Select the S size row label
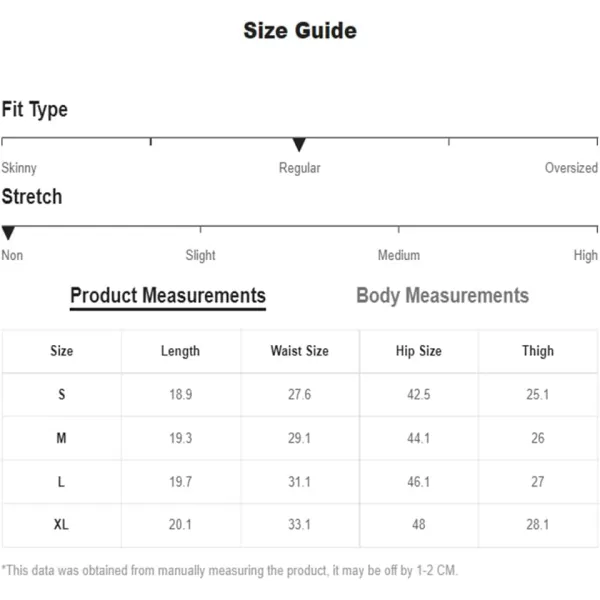The image size is (600, 600). click(x=62, y=394)
